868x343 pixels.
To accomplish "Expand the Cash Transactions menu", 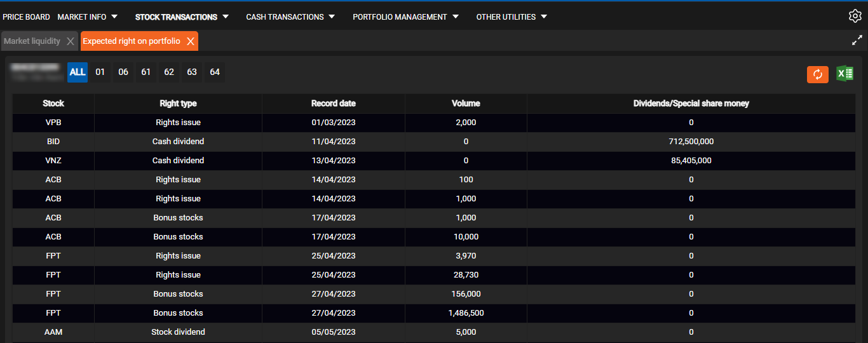I will pos(290,17).
